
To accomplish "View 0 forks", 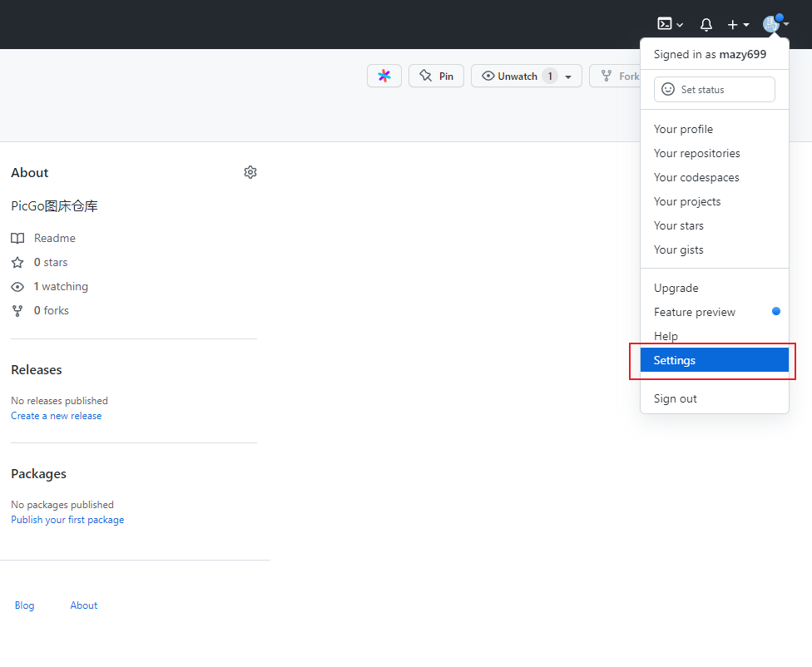I will (52, 311).
